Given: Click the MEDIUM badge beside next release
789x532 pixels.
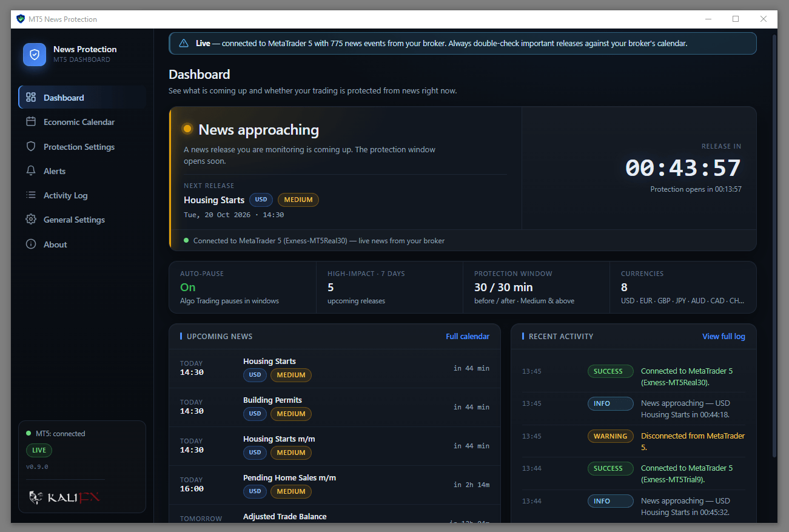Looking at the screenshot, I should (298, 200).
